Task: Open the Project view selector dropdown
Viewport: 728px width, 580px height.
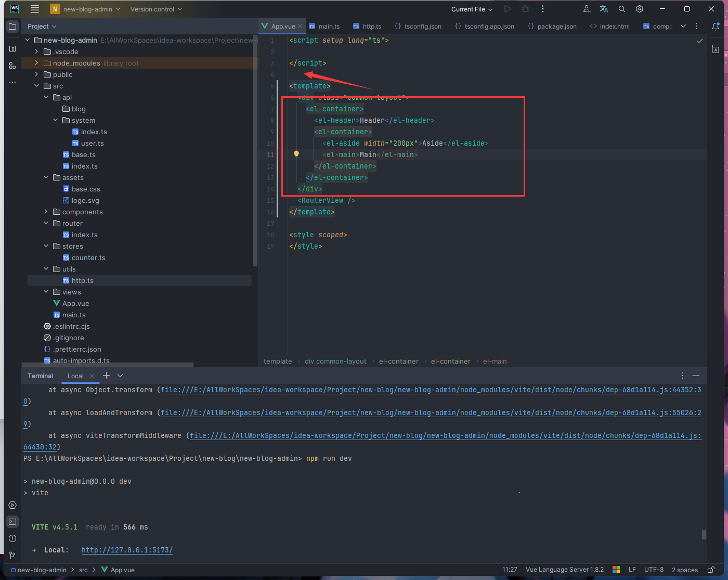Action: [42, 26]
